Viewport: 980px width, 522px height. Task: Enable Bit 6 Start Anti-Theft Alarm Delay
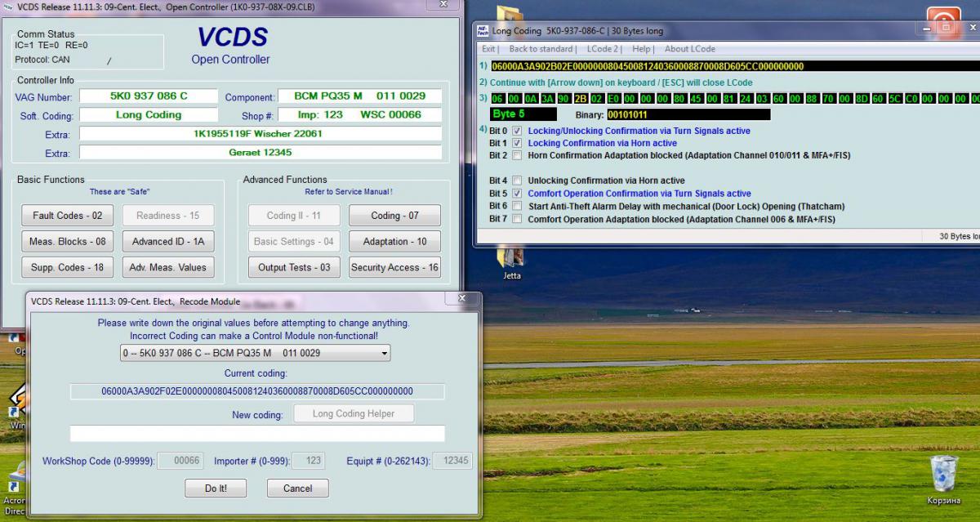(517, 206)
